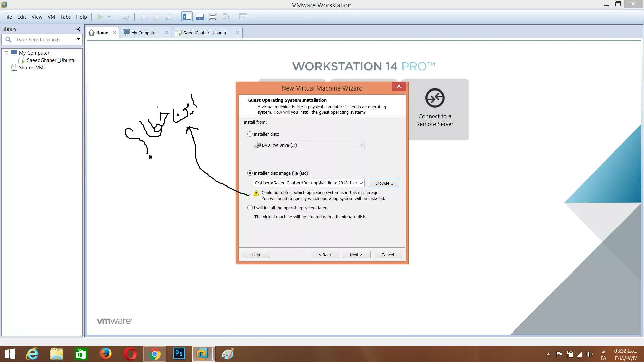Select SaeedGhaheri_Ubuntu in the Library tree
This screenshot has width=644, height=362.
coord(51,60)
